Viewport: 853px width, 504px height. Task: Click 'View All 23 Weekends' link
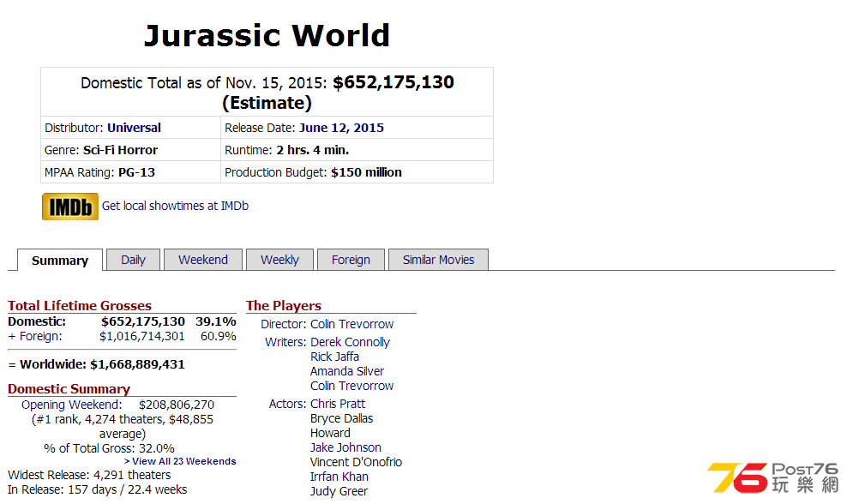180,461
